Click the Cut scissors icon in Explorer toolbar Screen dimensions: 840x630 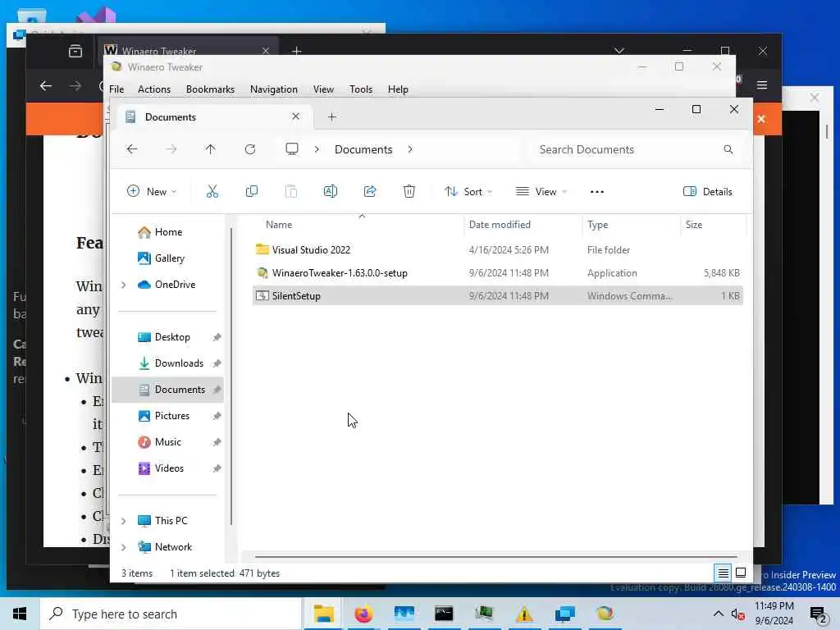point(212,191)
